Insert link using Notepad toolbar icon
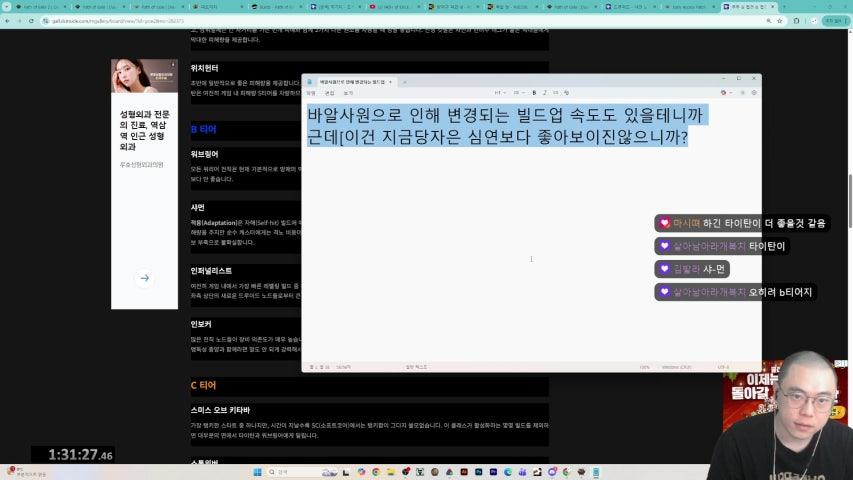This screenshot has height=480, width=853. 555,93
